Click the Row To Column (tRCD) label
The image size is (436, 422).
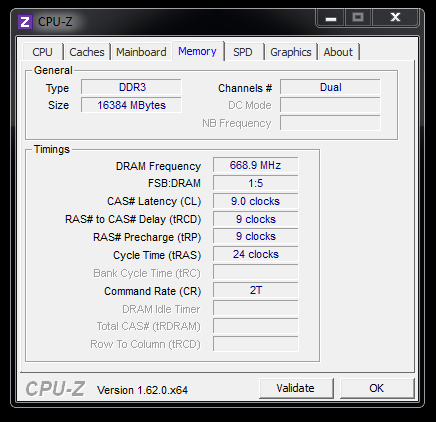click(x=145, y=344)
